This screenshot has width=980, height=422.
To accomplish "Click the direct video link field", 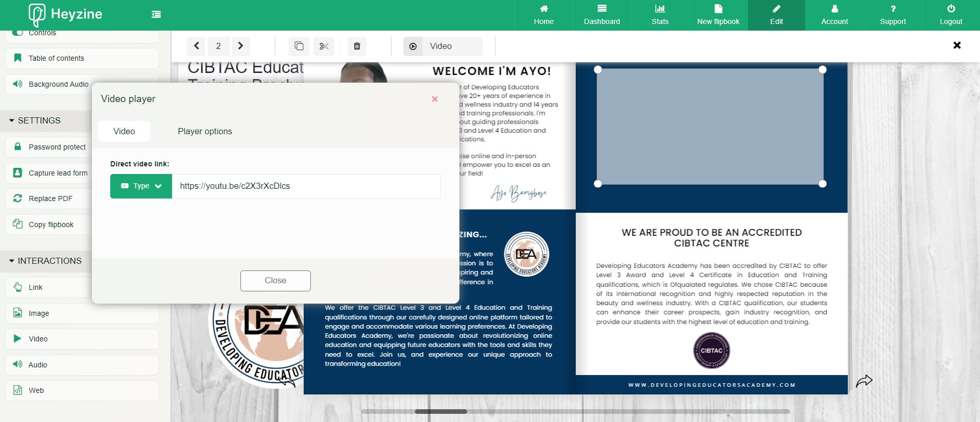I will (x=306, y=186).
